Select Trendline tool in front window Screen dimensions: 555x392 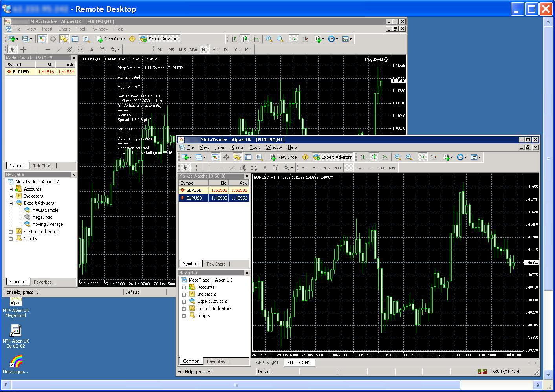[232, 168]
